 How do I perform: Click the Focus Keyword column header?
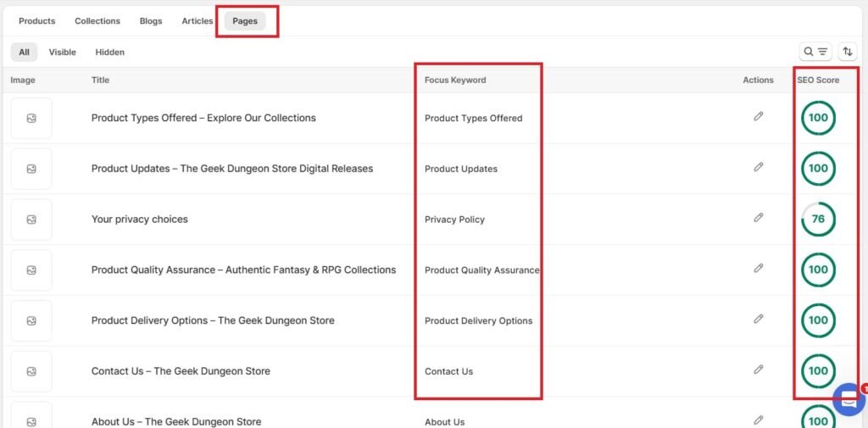455,80
